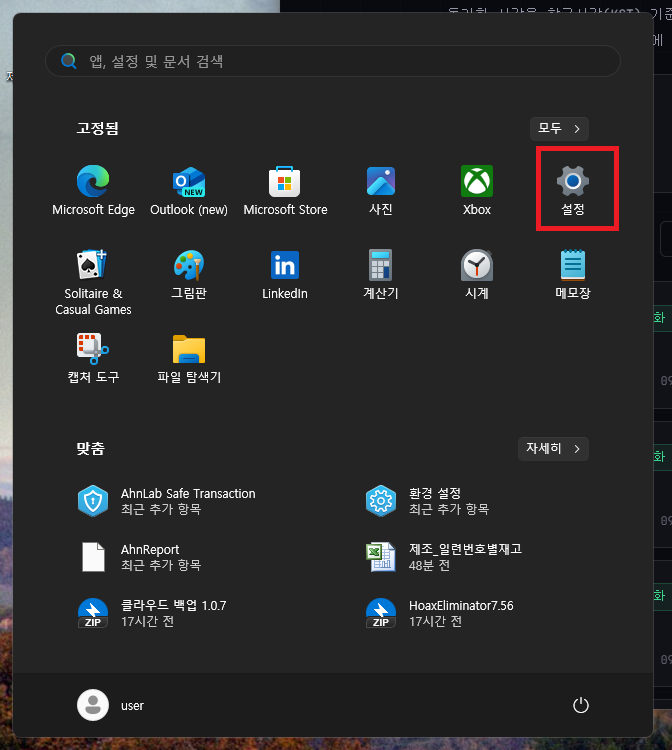
Task: Open 환경 설정 recommended item
Action: click(x=428, y=501)
